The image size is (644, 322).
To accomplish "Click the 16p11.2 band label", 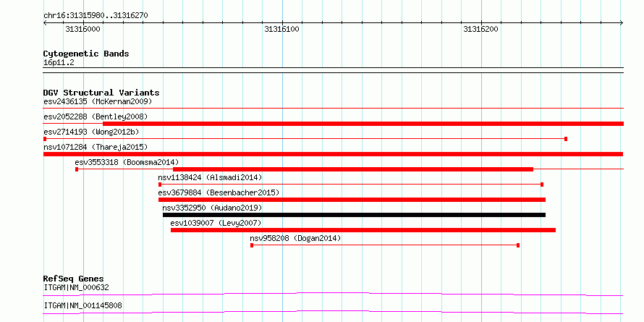I will [x=59, y=63].
